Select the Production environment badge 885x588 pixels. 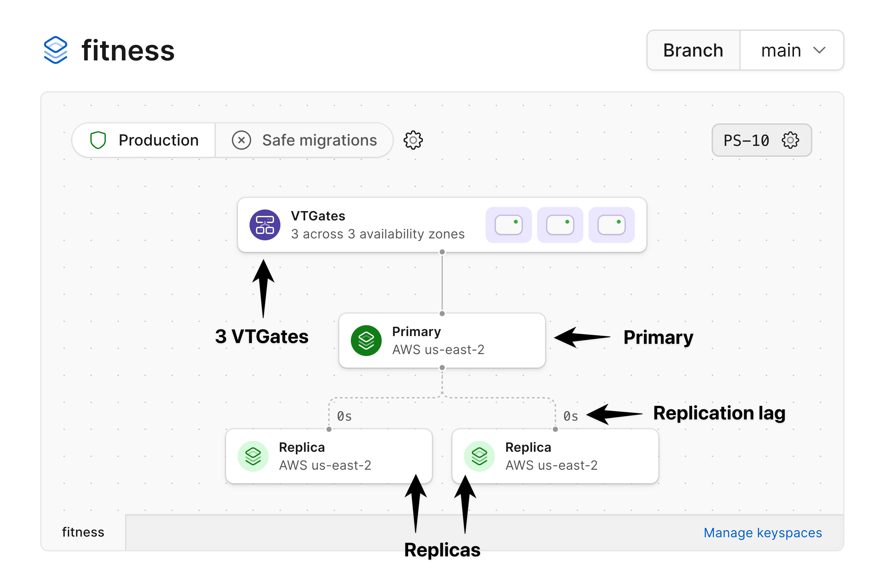[x=144, y=140]
